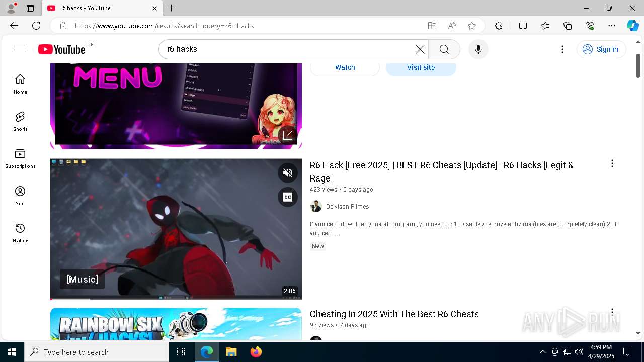Click the taskbar search box
The height and width of the screenshot is (362, 644).
pyautogui.click(x=97, y=352)
